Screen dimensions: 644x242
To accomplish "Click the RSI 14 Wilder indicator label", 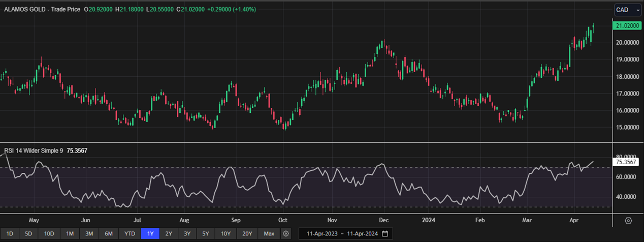I will click(33, 150).
